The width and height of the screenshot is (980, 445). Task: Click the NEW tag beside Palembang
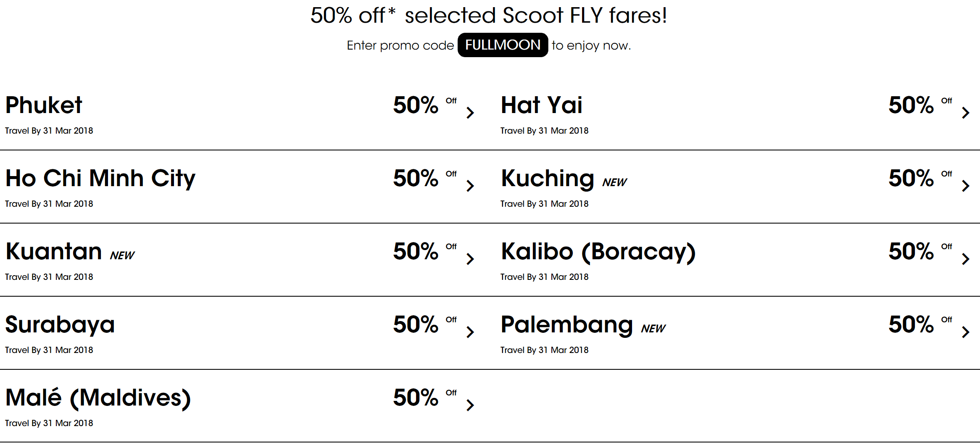click(x=653, y=329)
